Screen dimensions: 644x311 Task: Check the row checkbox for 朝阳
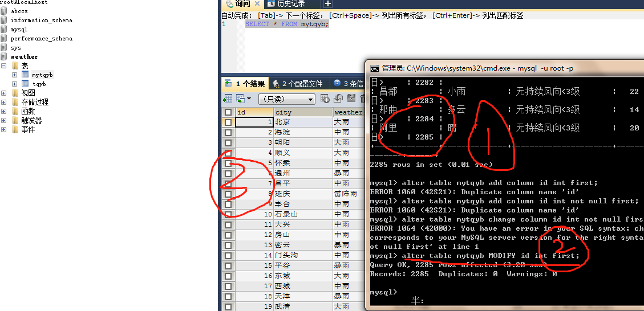pyautogui.click(x=228, y=142)
